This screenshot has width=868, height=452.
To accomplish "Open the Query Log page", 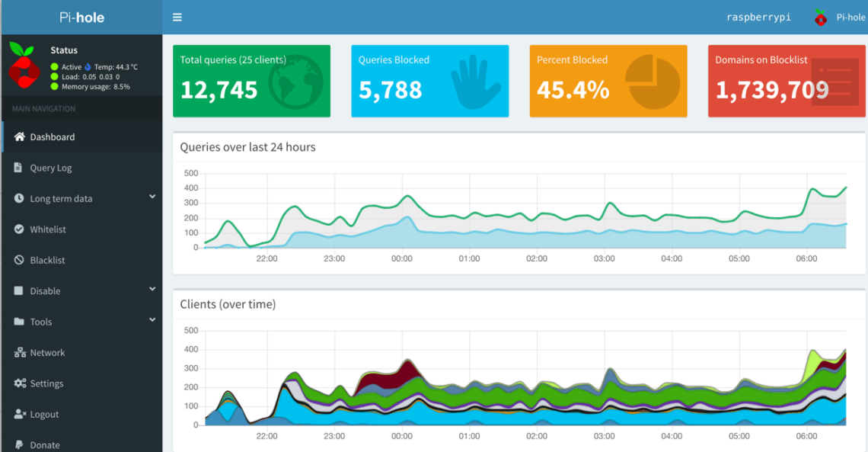I will click(51, 168).
